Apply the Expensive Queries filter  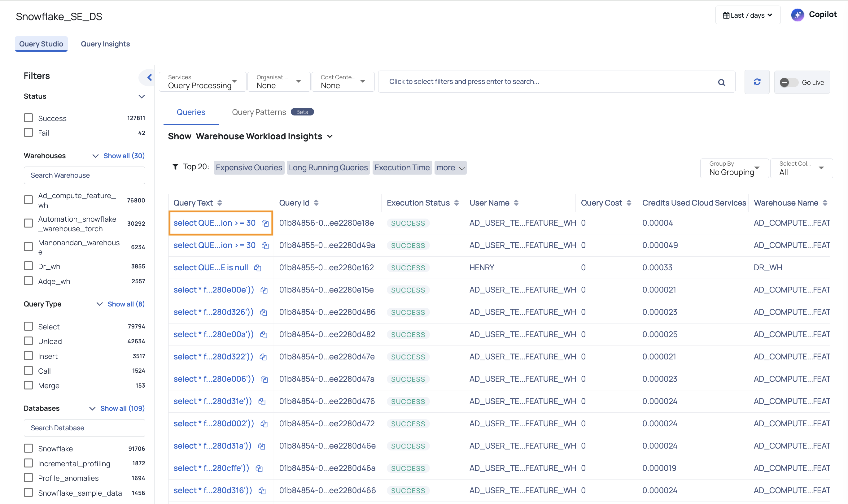pyautogui.click(x=249, y=168)
